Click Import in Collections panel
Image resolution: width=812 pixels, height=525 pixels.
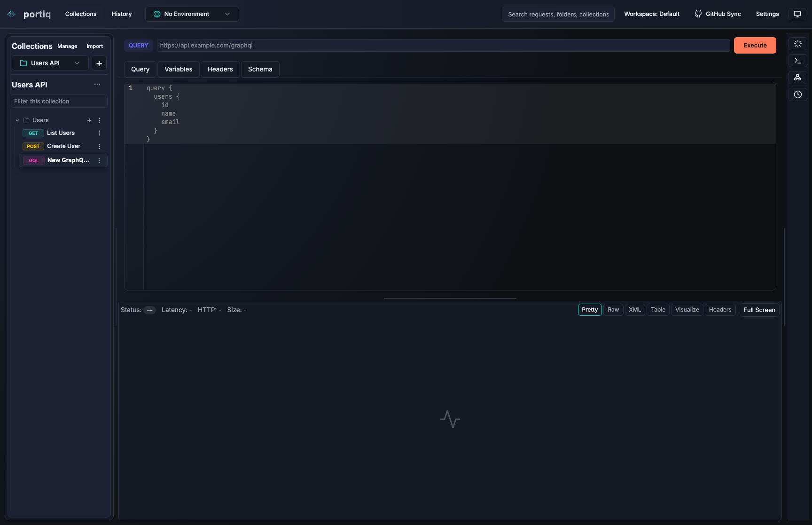94,46
